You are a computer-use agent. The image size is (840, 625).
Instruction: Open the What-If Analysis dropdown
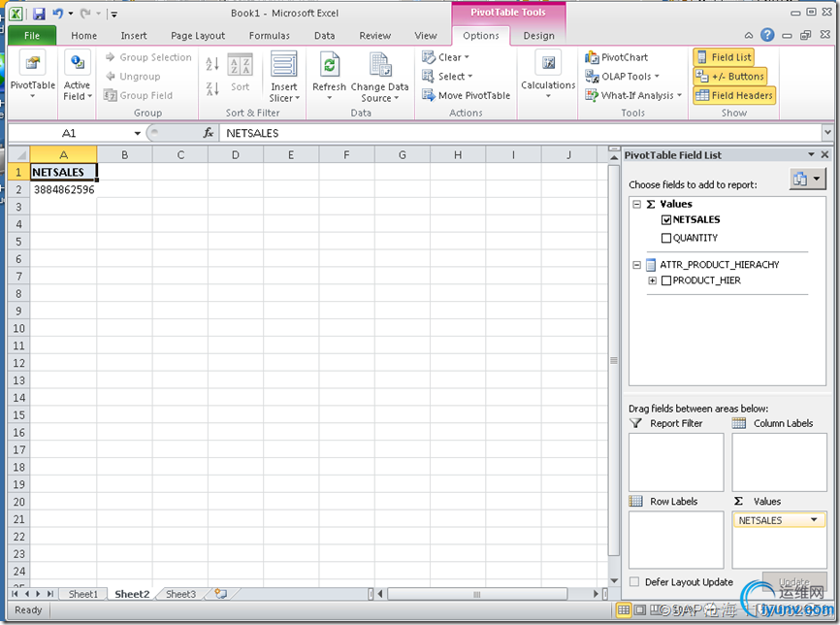tap(633, 96)
